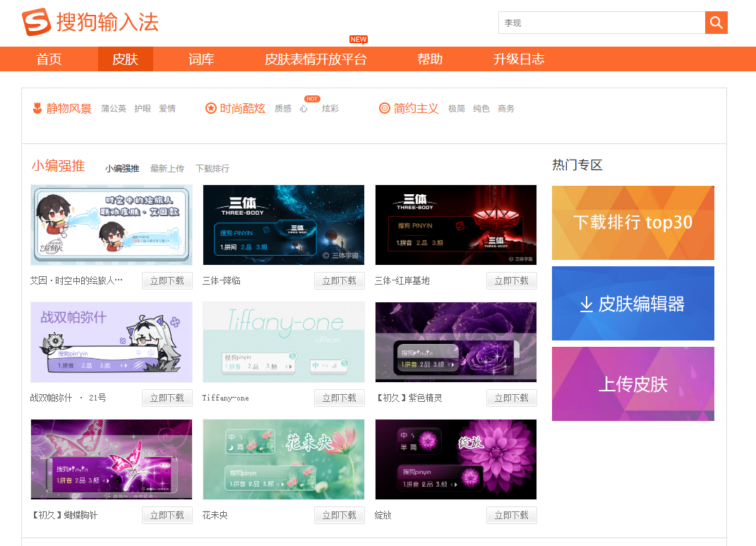
Task: Open the 下载排行 top30 banner
Action: [633, 222]
